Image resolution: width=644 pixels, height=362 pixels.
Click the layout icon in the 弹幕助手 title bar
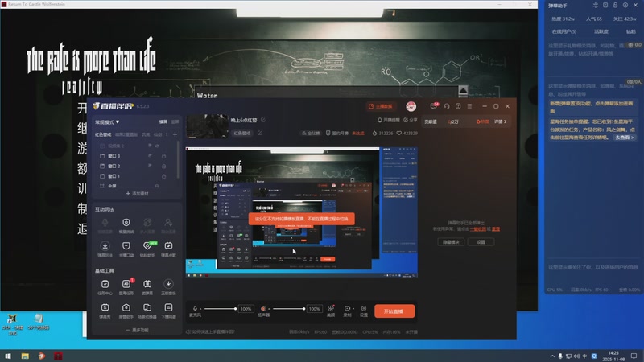coord(605,6)
